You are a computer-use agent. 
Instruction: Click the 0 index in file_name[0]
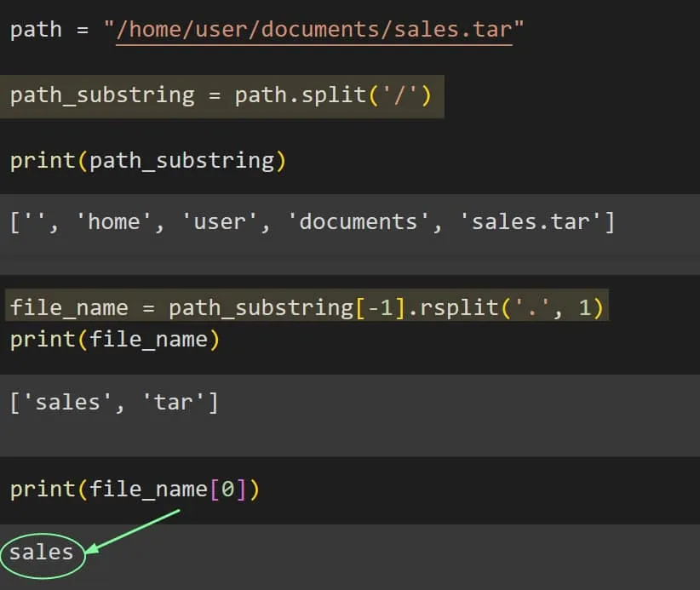click(227, 490)
